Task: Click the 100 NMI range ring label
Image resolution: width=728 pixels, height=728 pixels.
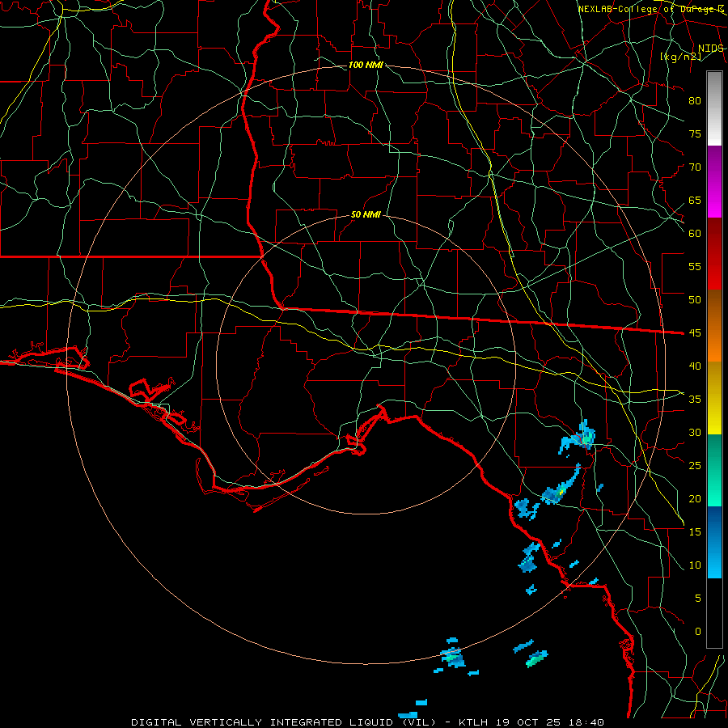Action: click(366, 65)
